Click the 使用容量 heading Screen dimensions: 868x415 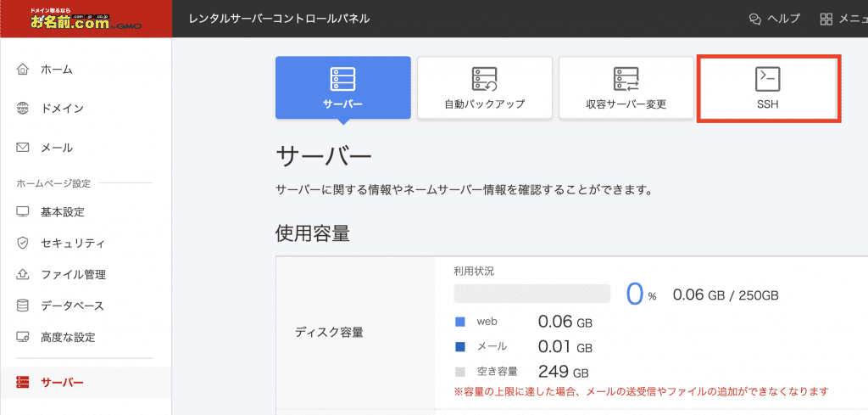click(x=312, y=234)
